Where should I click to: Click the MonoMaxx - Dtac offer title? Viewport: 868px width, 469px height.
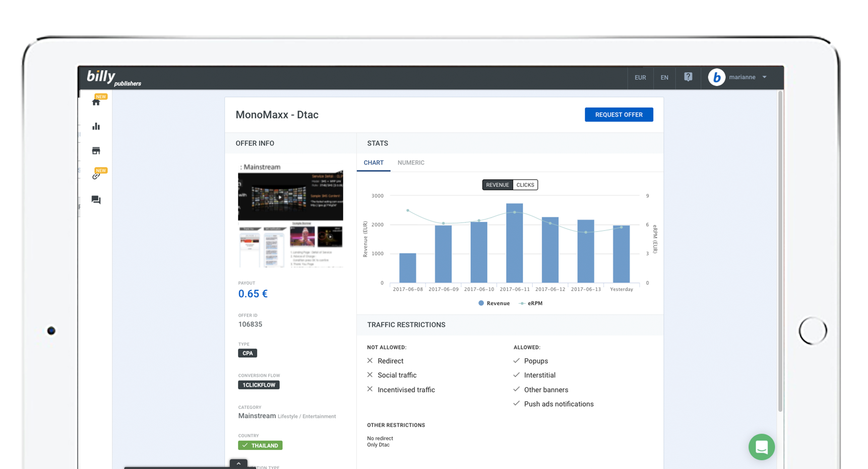[277, 115]
